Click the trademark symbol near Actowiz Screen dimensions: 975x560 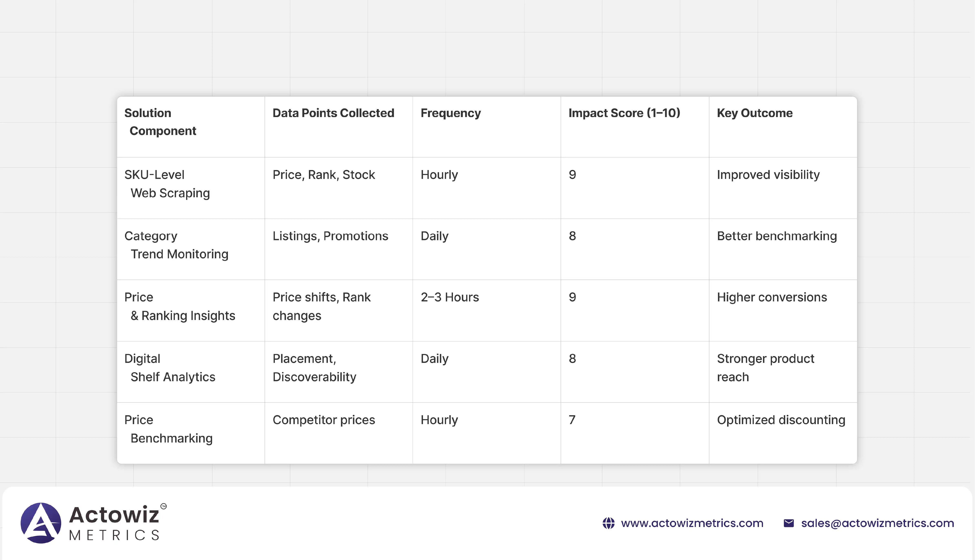click(164, 506)
